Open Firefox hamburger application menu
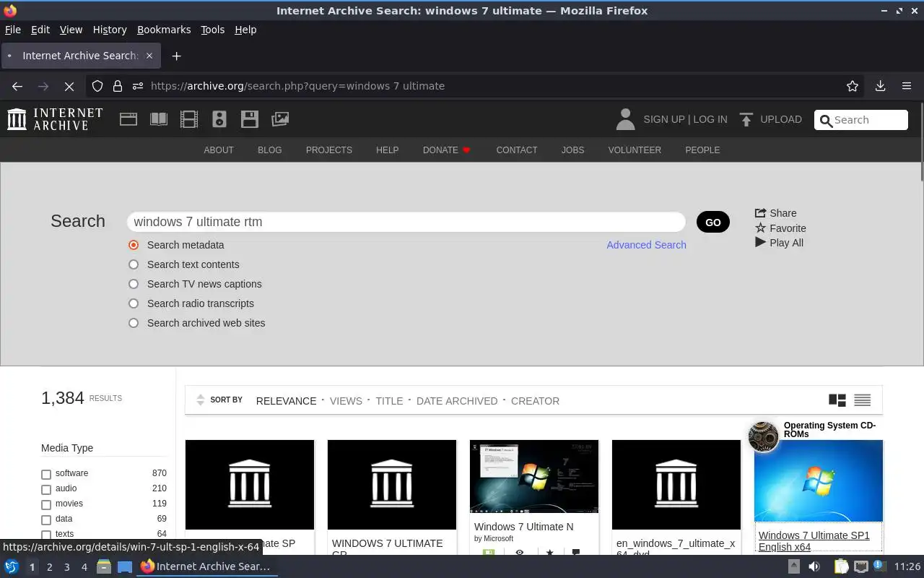This screenshot has width=924, height=578. pos(907,86)
